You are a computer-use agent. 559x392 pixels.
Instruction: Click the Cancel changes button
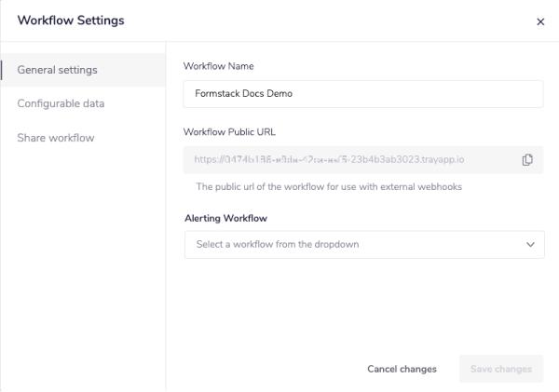pos(402,369)
